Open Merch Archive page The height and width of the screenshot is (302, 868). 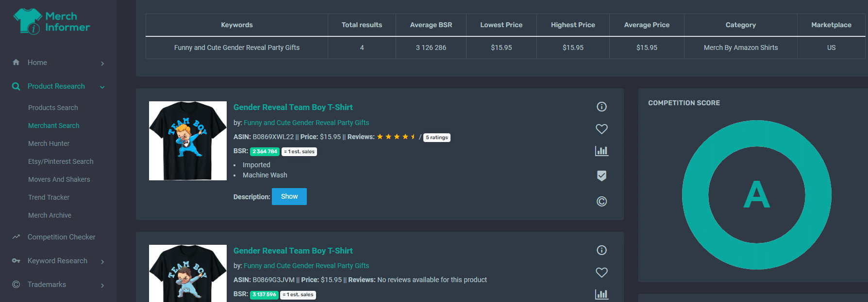pos(50,215)
